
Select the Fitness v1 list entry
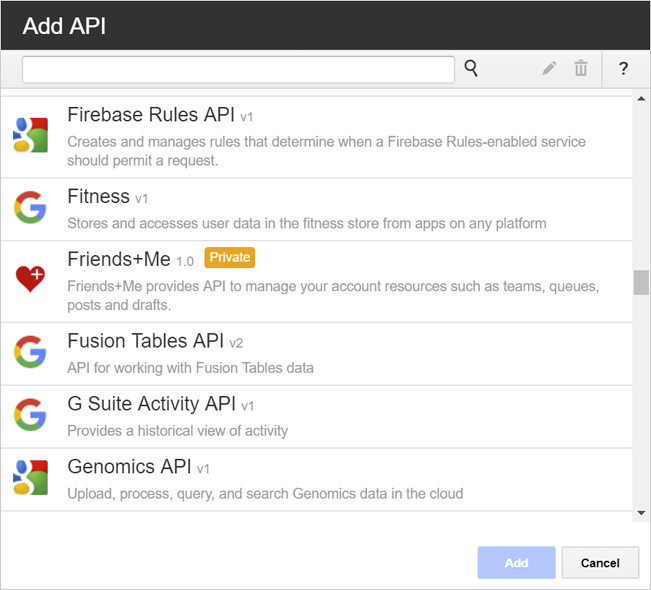317,210
